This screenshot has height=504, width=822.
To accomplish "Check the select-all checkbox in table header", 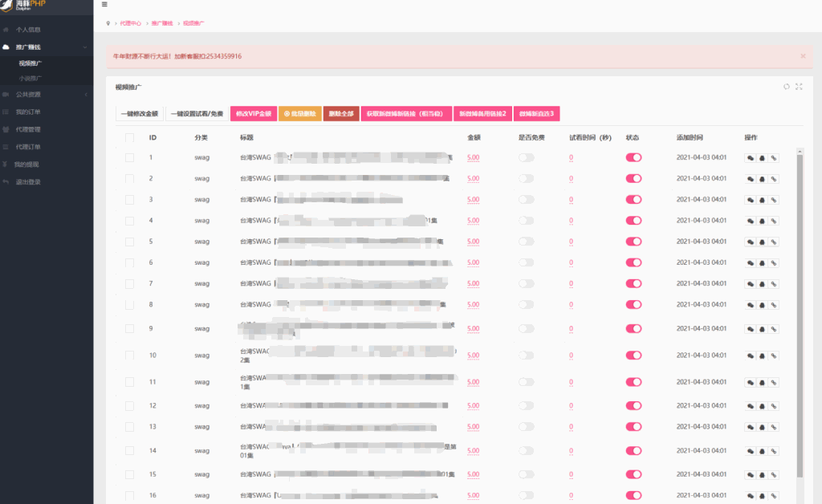I will tap(129, 137).
